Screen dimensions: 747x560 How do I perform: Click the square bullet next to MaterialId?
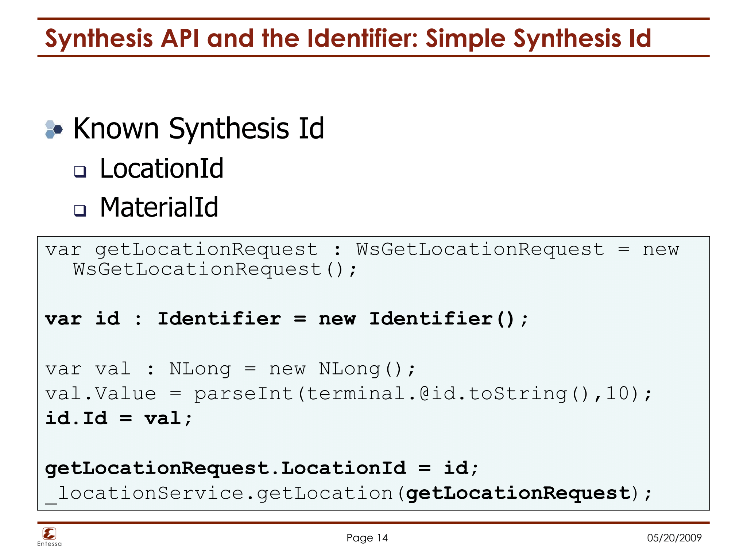[80, 210]
